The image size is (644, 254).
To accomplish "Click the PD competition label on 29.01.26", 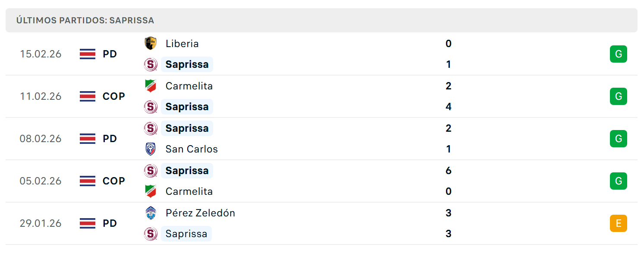I will click(110, 223).
